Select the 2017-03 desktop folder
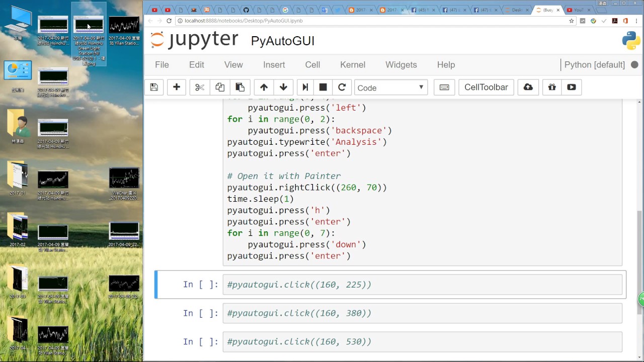Screen dimensions: 644x362 click(x=18, y=282)
